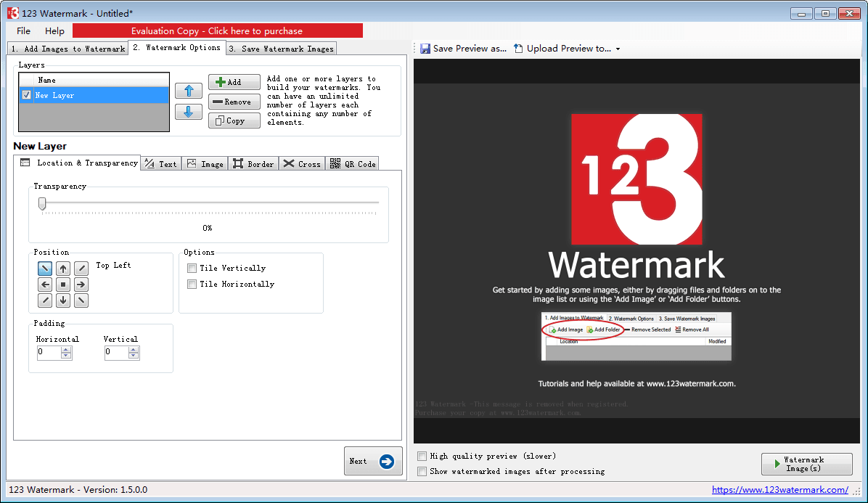Click Upload Preview to icon
Viewport: 868px width, 503px height.
pos(518,49)
